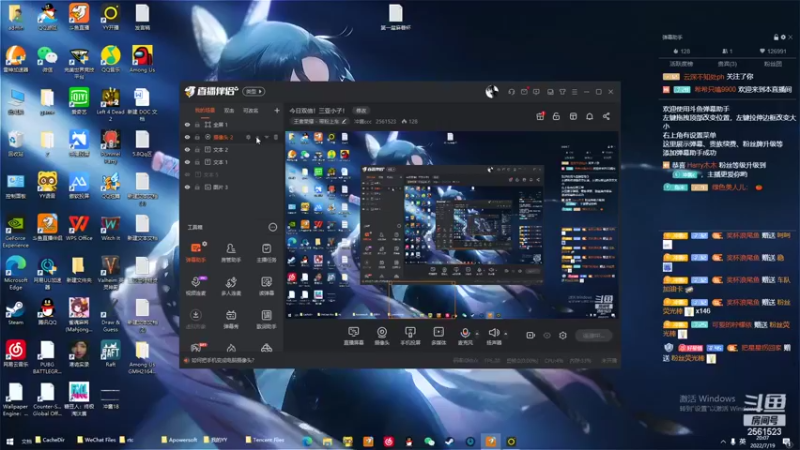This screenshot has height=450, width=800.
Task: Open the 歌词助手 tool
Action: pyautogui.click(x=266, y=319)
